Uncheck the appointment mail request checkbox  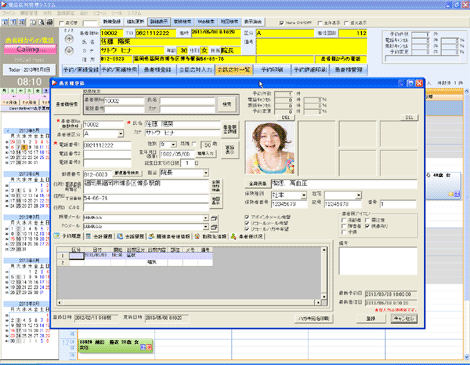(247, 217)
